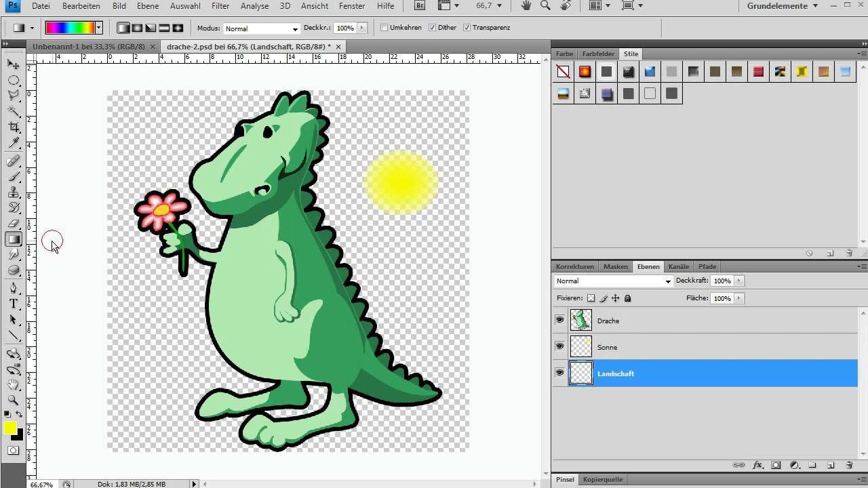868x488 pixels.
Task: Choose linear gradient type
Action: coord(123,28)
